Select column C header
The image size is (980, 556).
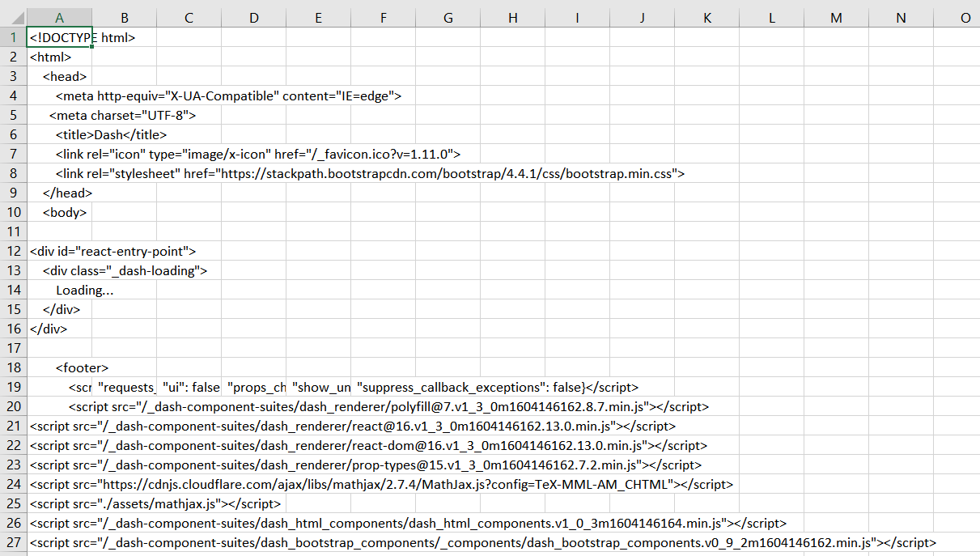189,18
